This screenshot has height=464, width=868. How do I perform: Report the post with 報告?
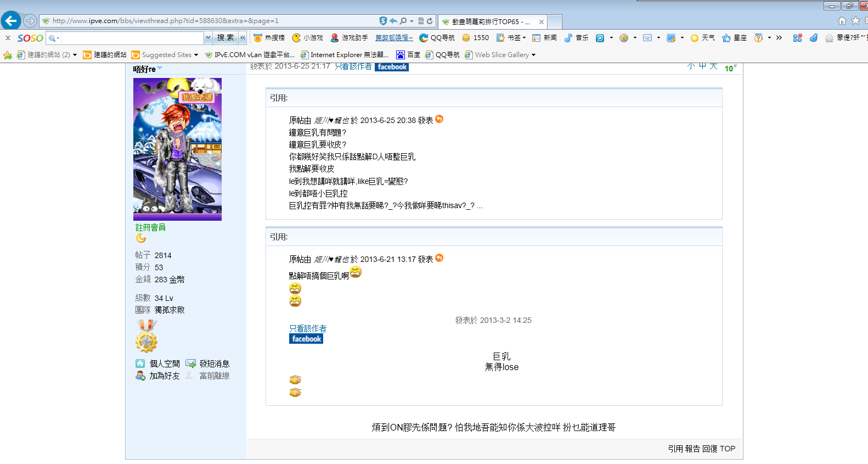[693, 449]
